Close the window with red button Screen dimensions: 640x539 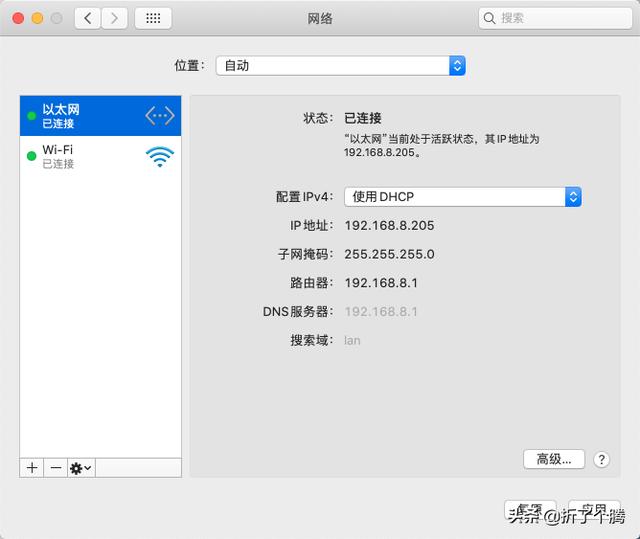point(18,18)
